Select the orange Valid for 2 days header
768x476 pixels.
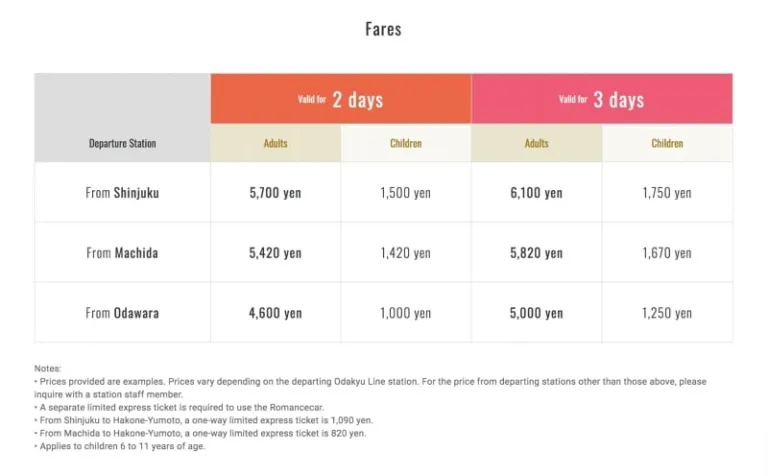[x=340, y=99]
